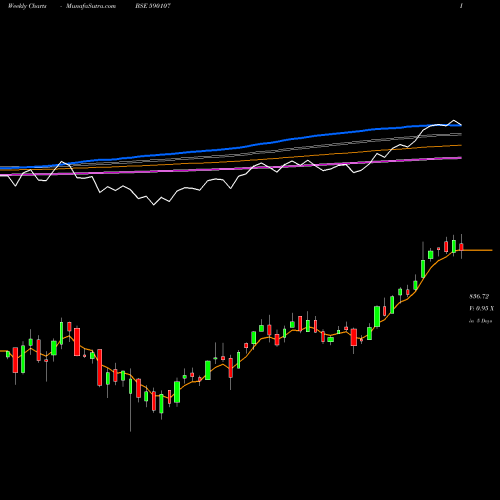This screenshot has height=500, width=500.
Task: Select the last red candlestick at the chart's right edge
Action: [461, 247]
